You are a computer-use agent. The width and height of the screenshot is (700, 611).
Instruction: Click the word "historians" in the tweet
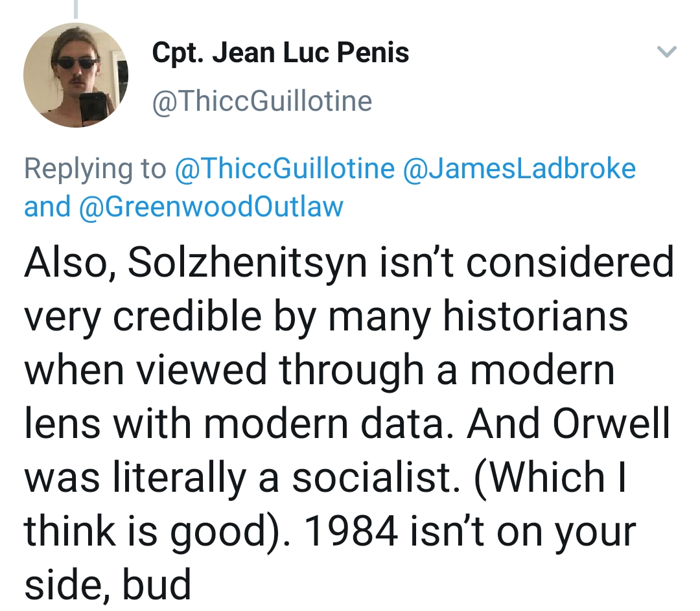pos(535,316)
